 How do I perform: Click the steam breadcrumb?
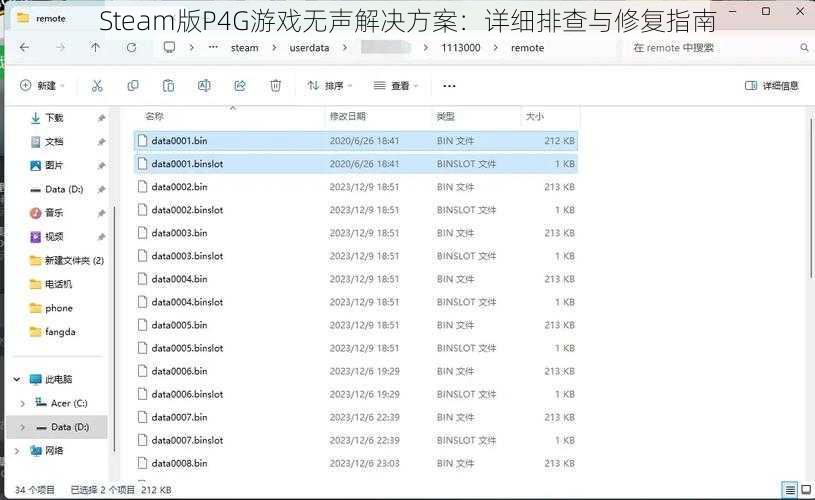pyautogui.click(x=244, y=48)
